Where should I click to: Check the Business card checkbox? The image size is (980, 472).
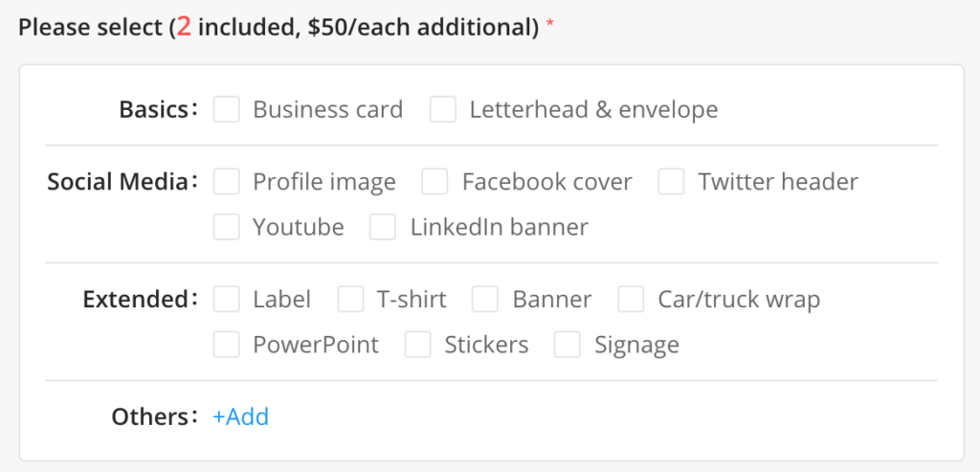pos(227,109)
